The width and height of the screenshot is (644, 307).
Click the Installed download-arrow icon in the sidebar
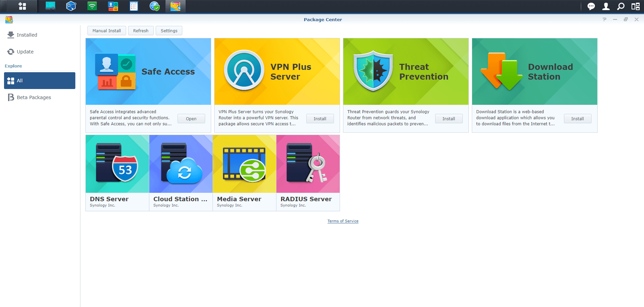(x=11, y=35)
